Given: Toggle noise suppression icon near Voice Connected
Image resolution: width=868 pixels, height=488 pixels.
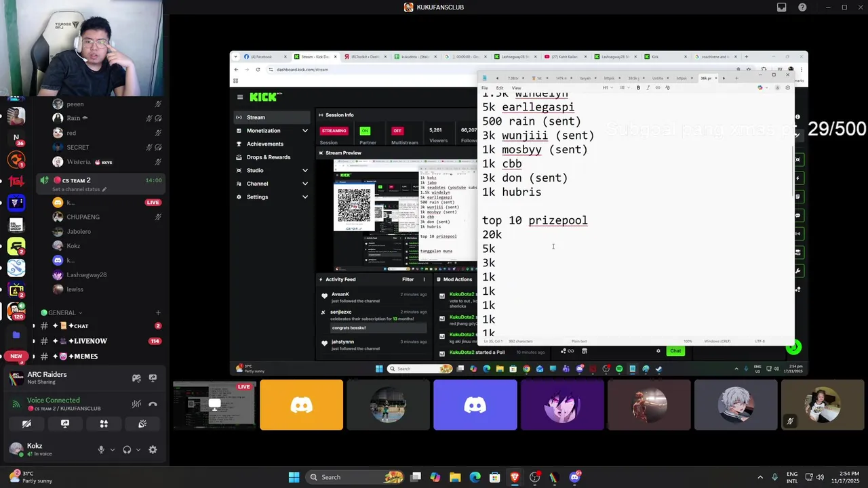Looking at the screenshot, I should pos(136,404).
